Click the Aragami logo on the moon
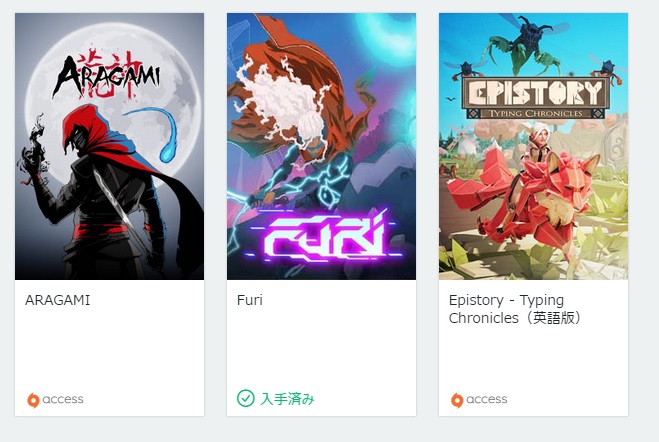The image size is (659, 442). 106,76
